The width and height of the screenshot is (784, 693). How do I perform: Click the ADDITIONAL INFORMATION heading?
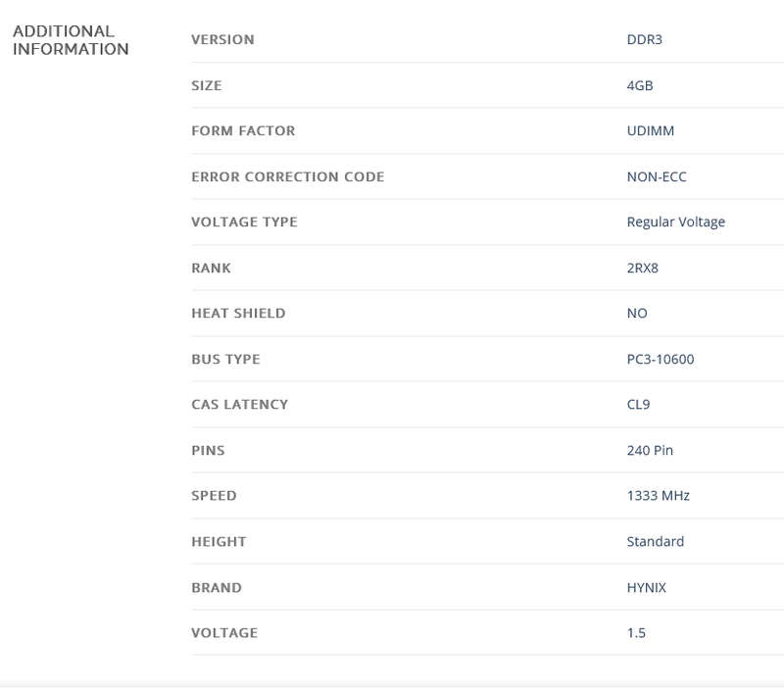point(71,40)
